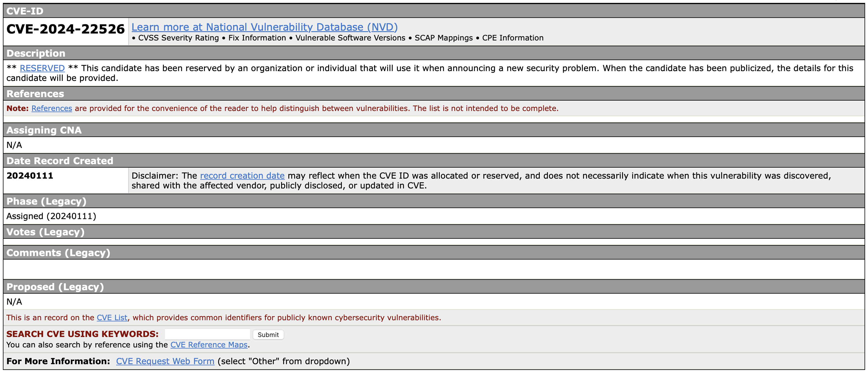Open the National Vulnerability Database link
Image resolution: width=868 pixels, height=374 pixels.
pyautogui.click(x=264, y=27)
